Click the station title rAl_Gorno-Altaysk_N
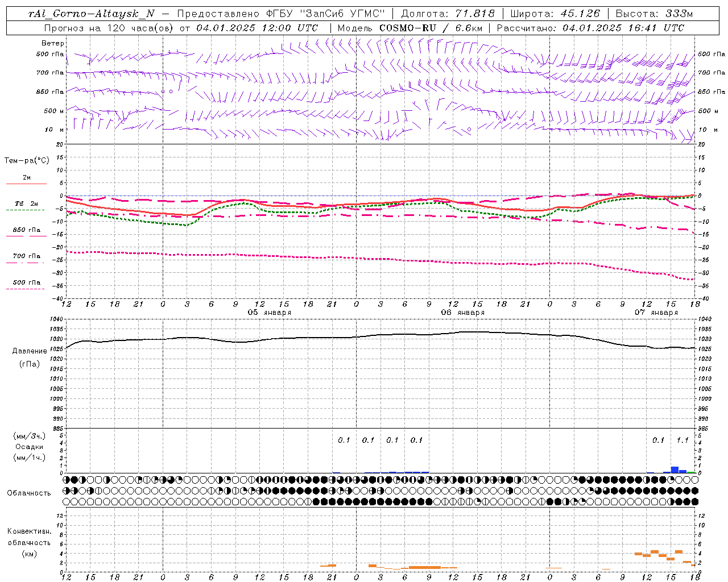This screenshot has width=728, height=582. tap(92, 14)
